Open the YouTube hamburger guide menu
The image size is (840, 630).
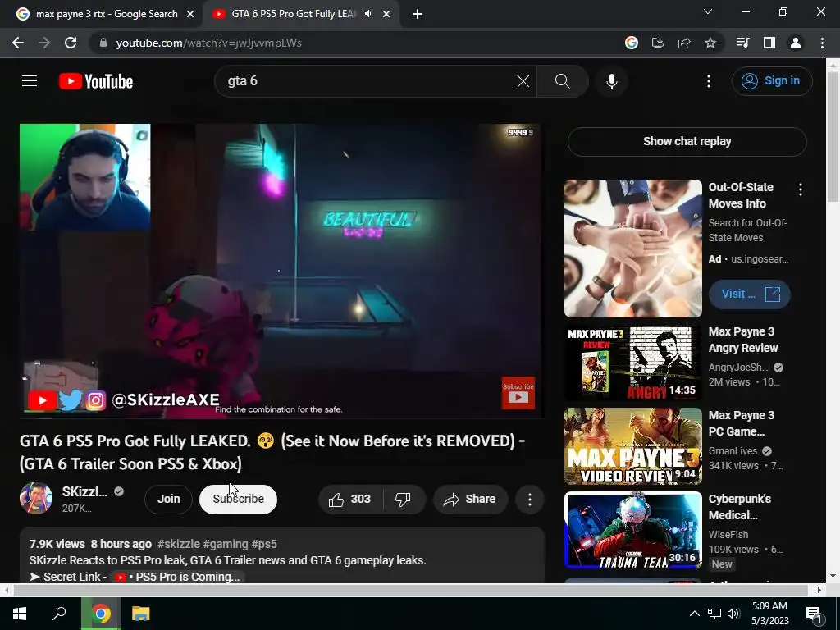pos(30,81)
